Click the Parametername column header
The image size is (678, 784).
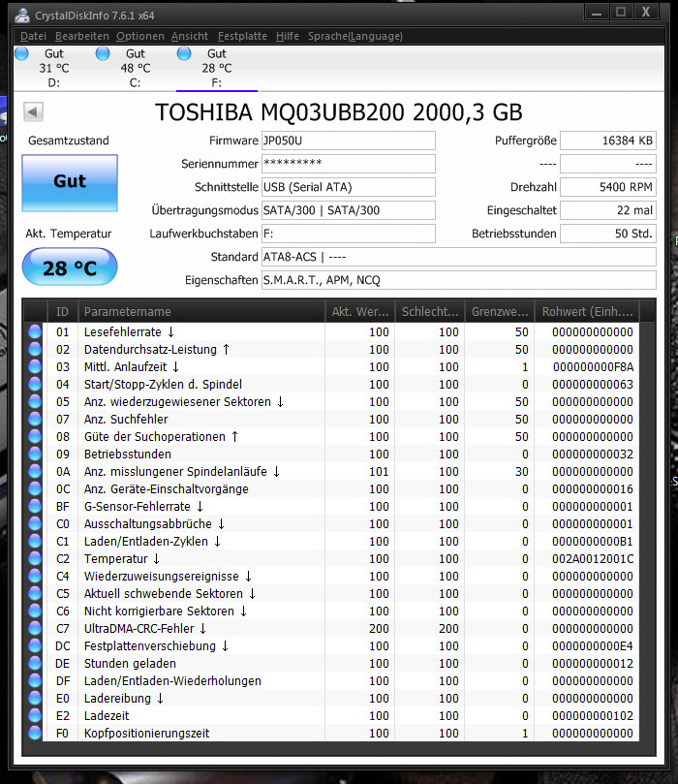pos(201,311)
